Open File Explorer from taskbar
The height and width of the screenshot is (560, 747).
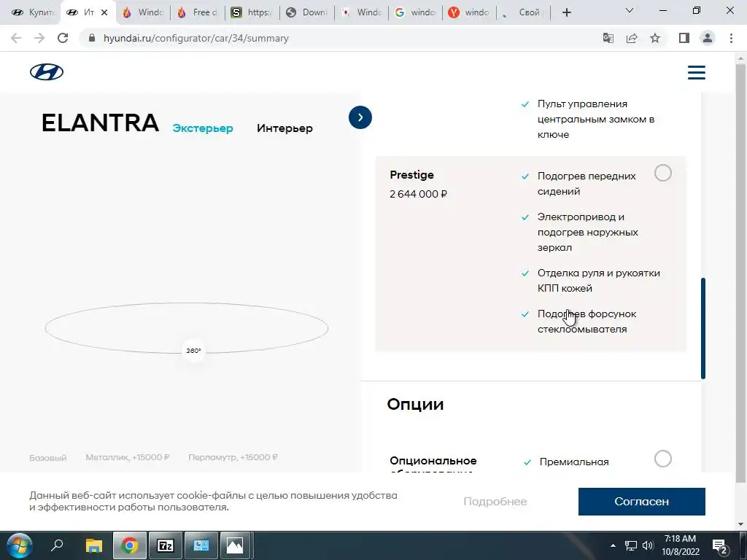tap(94, 545)
